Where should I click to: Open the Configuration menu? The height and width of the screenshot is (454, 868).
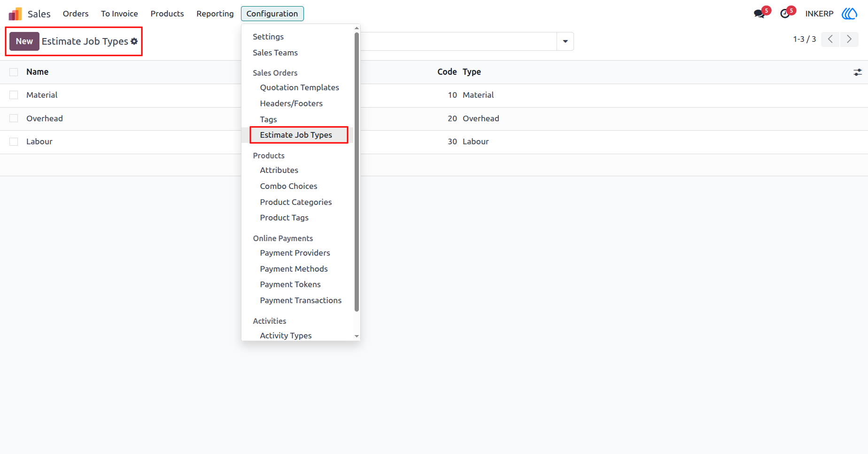click(272, 14)
